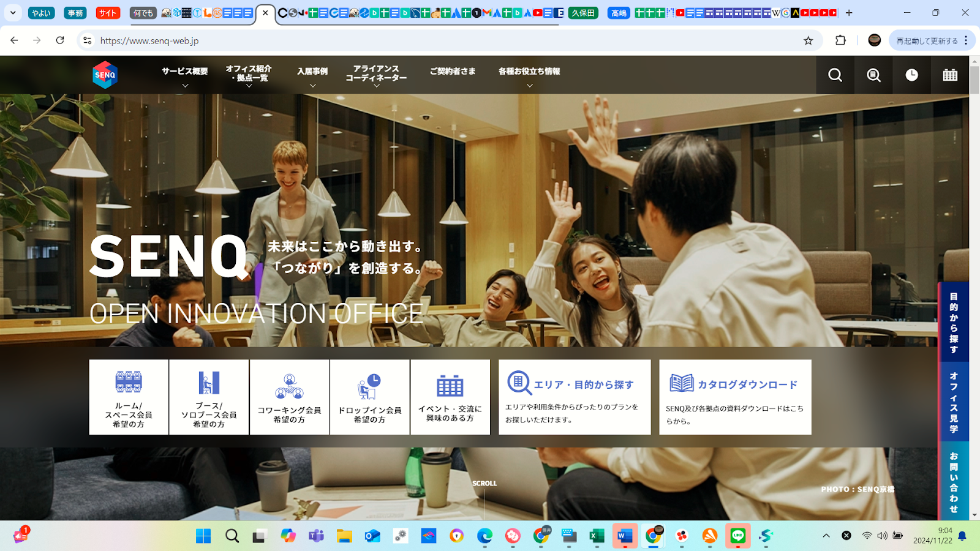Viewport: 980px width, 551px height.
Task: Open a new browser tab
Action: click(x=849, y=13)
